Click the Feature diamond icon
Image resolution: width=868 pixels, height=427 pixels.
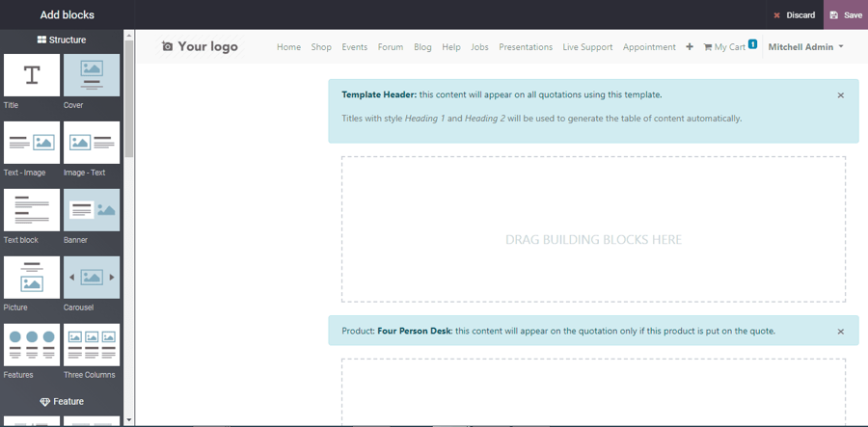[45, 402]
